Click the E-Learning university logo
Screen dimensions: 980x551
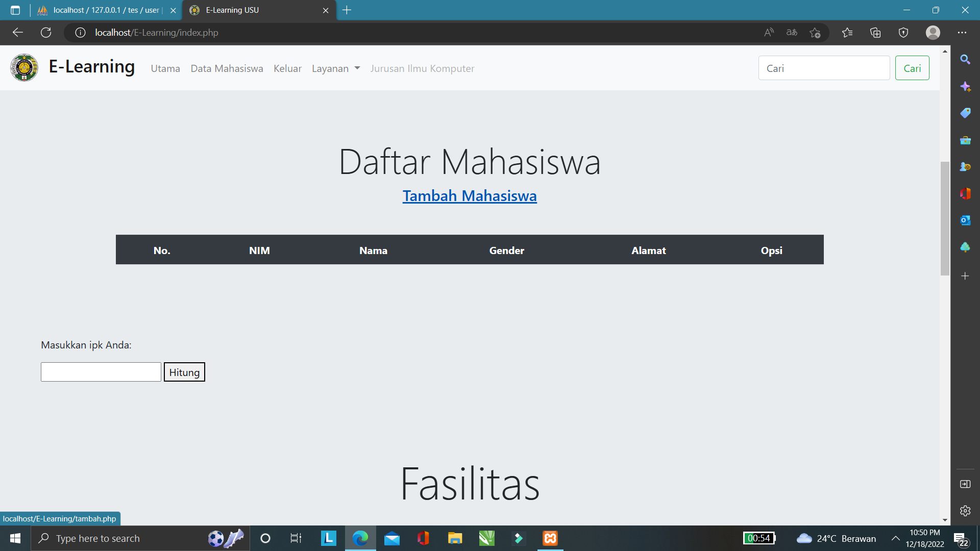[24, 68]
